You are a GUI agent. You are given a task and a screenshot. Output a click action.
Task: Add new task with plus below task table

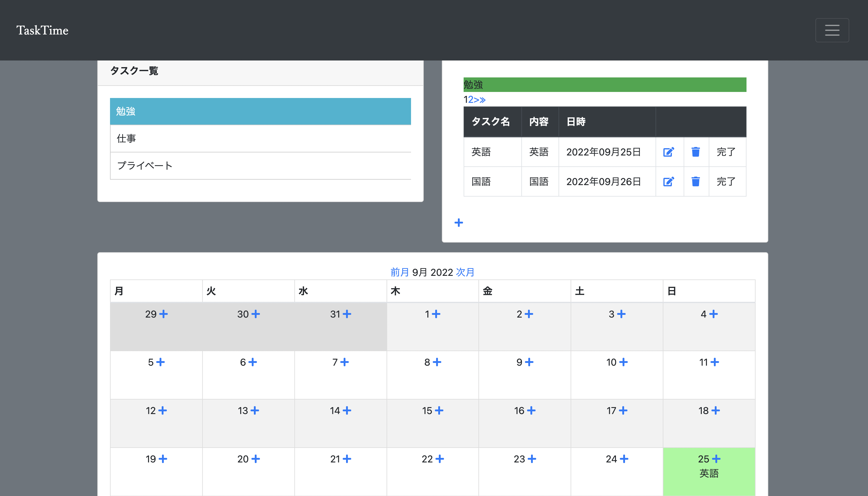(x=458, y=223)
